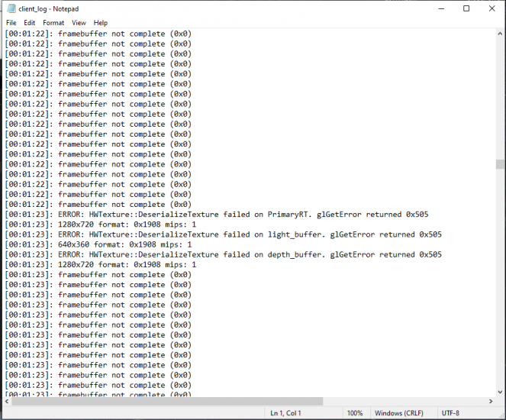Open the Format menu
Viewport: 506px width, 420px height.
[53, 23]
